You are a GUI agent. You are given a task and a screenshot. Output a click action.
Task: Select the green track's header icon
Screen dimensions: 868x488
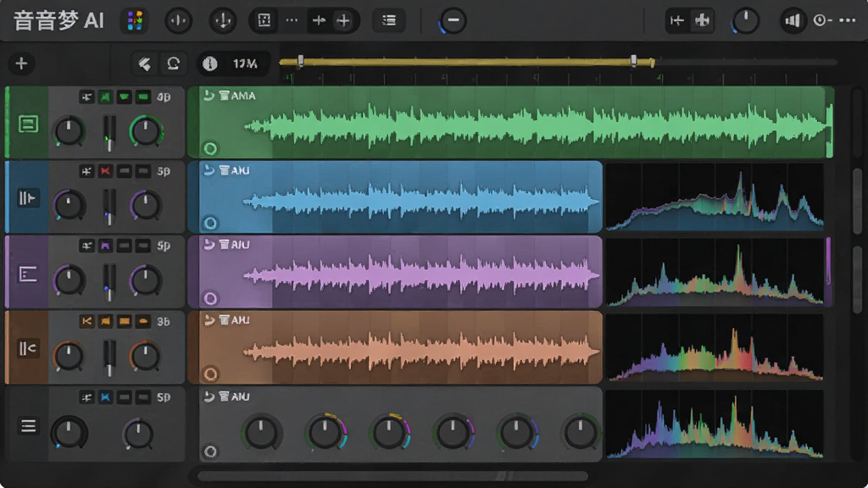point(28,124)
